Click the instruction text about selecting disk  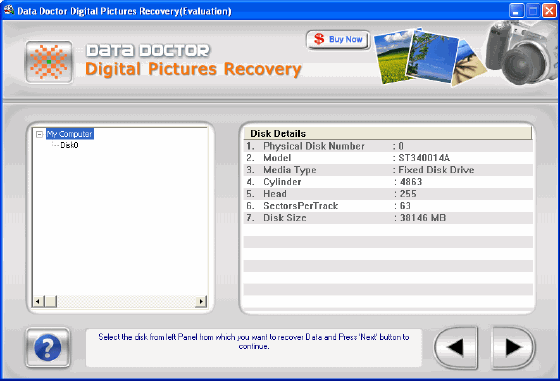coord(254,342)
